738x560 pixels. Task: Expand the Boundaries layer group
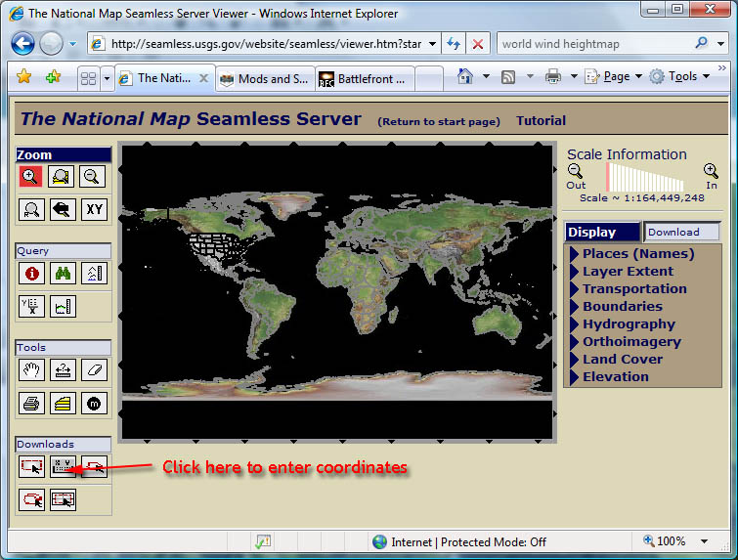coord(574,307)
